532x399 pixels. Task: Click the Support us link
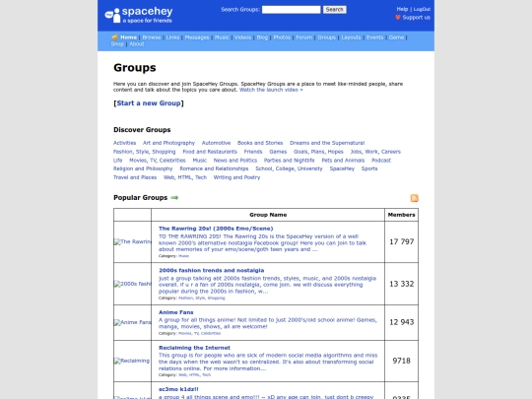pos(417,18)
